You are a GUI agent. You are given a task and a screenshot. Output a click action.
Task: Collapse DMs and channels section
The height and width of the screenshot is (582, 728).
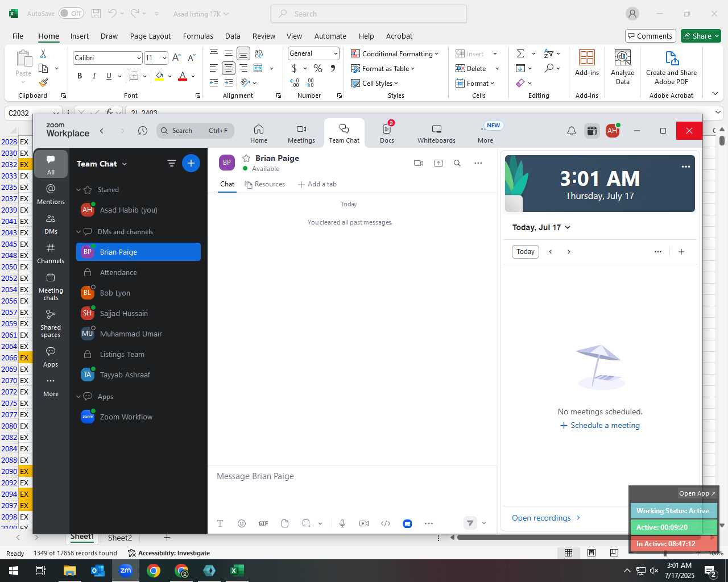point(78,232)
